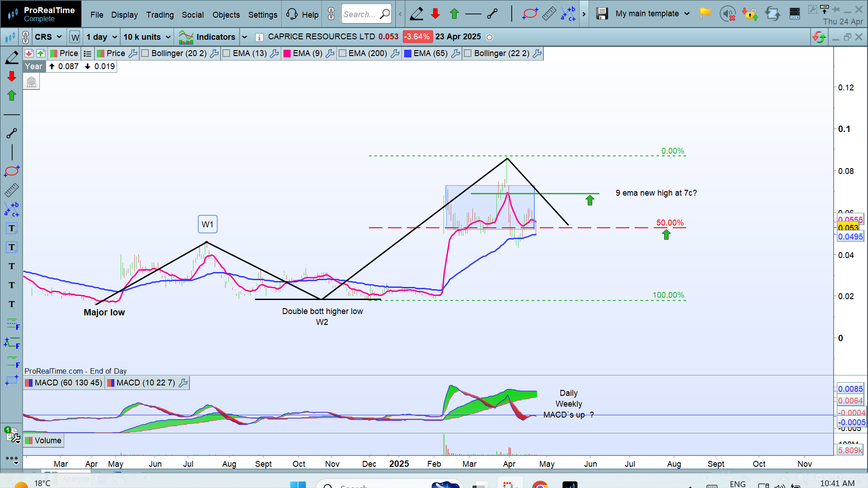
Task: Click the company info 'i' icon
Action: tap(259, 37)
